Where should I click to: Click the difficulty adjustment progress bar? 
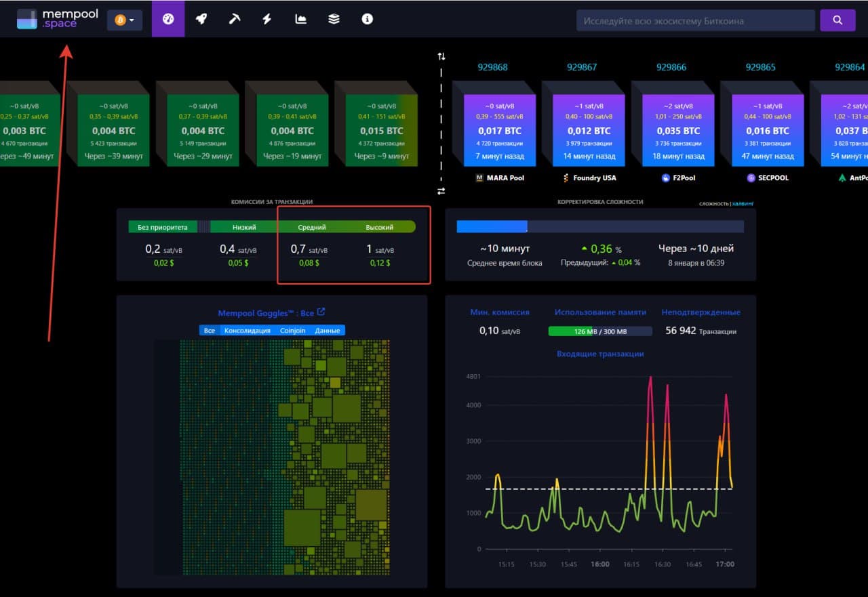[600, 227]
